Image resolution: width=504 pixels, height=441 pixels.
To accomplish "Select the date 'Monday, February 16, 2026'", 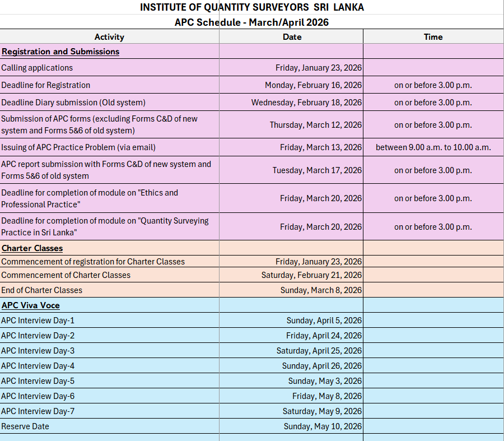I will (x=313, y=85).
